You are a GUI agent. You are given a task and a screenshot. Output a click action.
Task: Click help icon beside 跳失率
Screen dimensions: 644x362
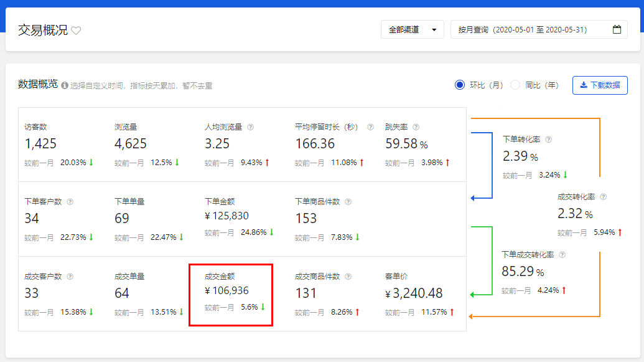tap(416, 127)
